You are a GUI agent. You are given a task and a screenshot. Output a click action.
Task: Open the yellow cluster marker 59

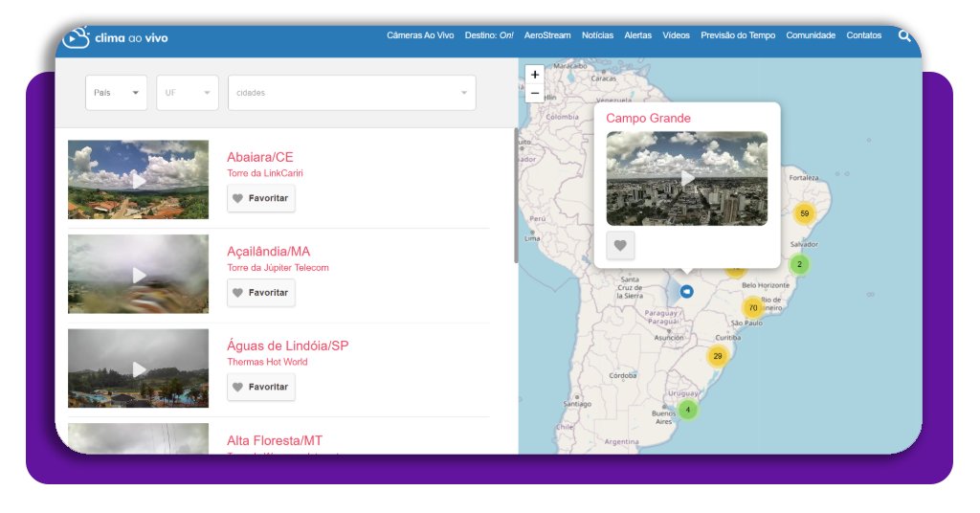(804, 213)
